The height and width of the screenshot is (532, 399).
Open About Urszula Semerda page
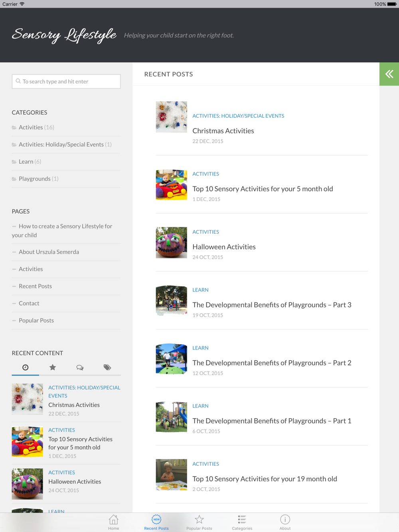click(49, 252)
